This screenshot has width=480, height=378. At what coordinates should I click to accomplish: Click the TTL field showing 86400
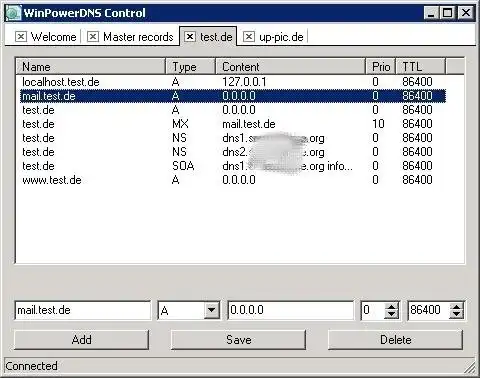click(428, 310)
